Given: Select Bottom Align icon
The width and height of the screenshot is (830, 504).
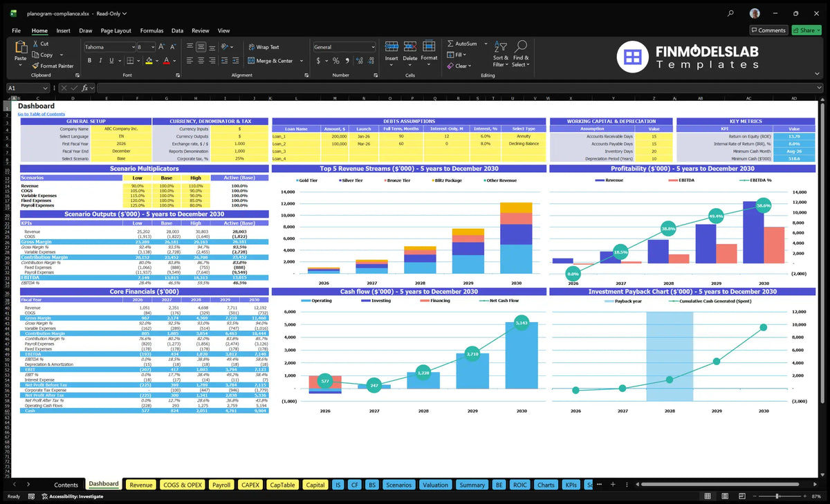Looking at the screenshot, I should (x=212, y=47).
